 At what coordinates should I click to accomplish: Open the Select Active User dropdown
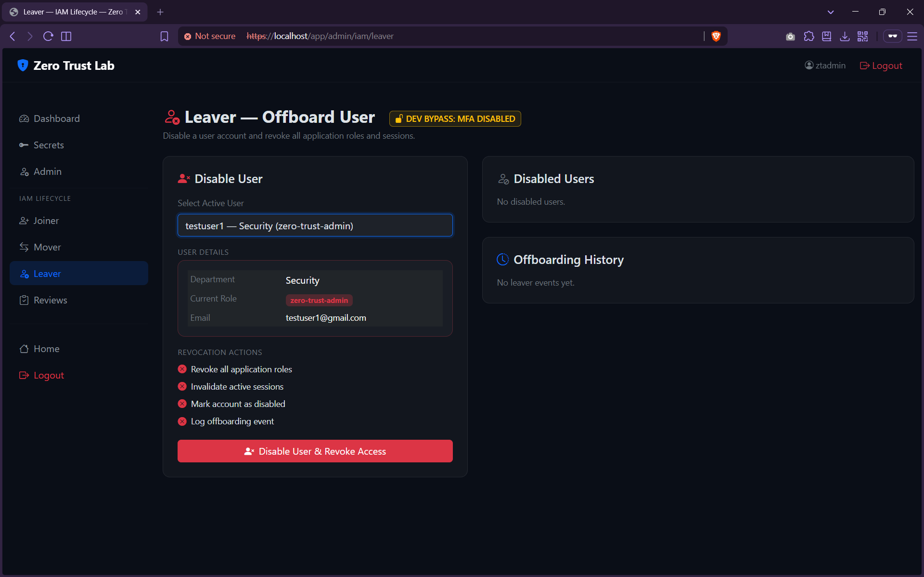(x=315, y=225)
